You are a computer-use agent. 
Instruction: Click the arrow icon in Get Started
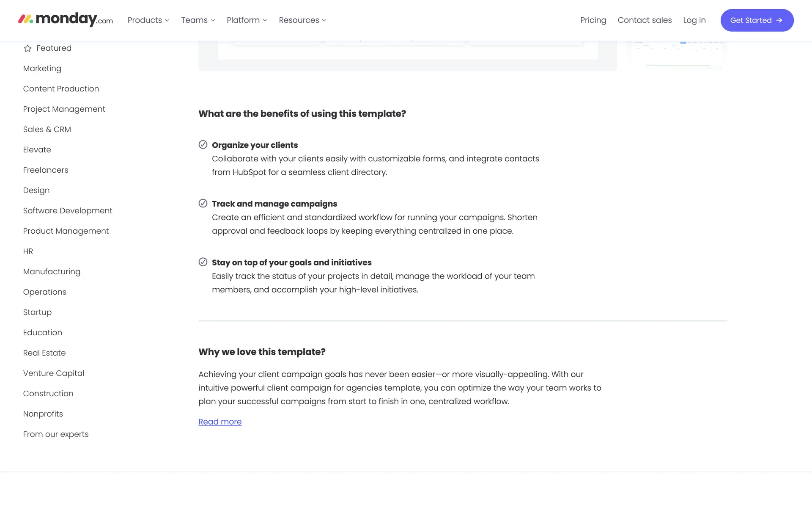pyautogui.click(x=779, y=20)
